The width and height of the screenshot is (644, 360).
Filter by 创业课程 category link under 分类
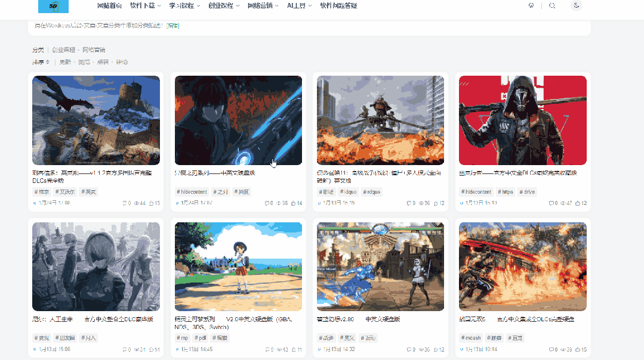[x=64, y=50]
